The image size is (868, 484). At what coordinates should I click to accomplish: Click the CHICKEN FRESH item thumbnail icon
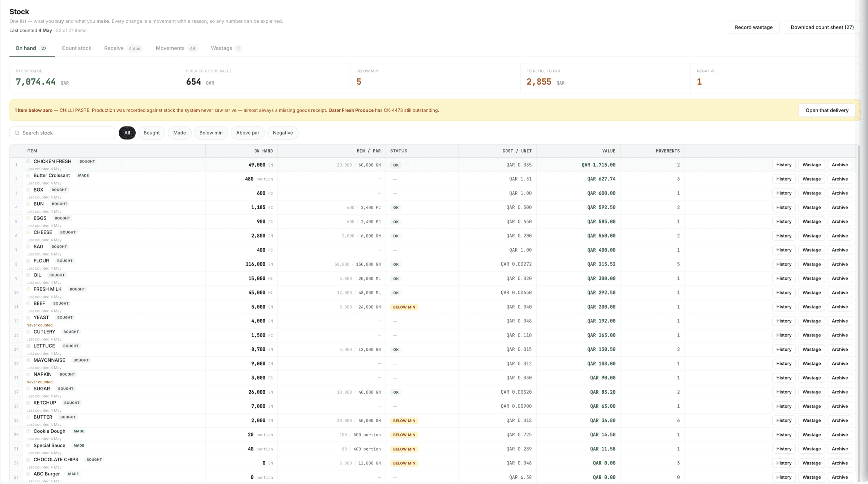click(29, 161)
